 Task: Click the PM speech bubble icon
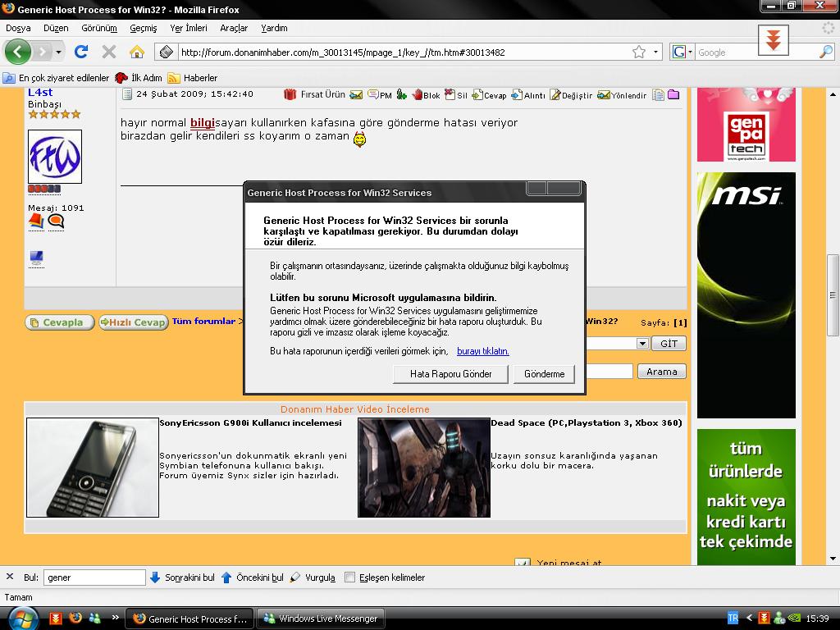click(x=373, y=95)
